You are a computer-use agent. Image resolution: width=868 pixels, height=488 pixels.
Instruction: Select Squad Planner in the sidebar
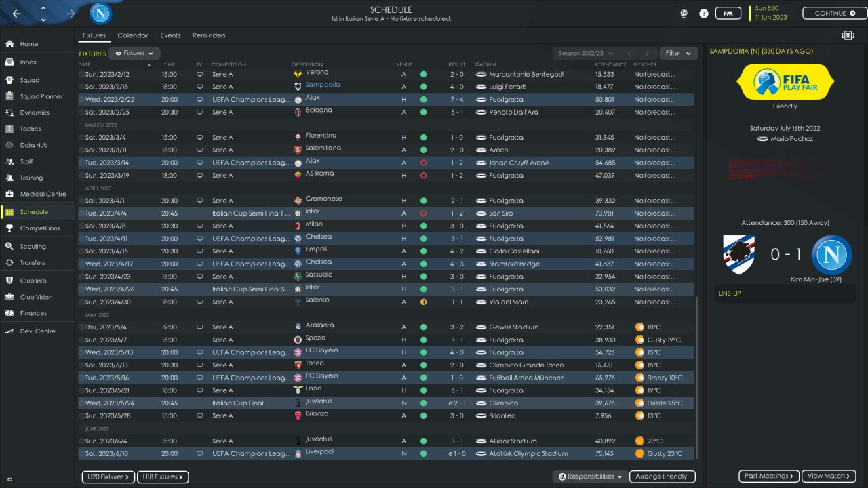[37, 97]
